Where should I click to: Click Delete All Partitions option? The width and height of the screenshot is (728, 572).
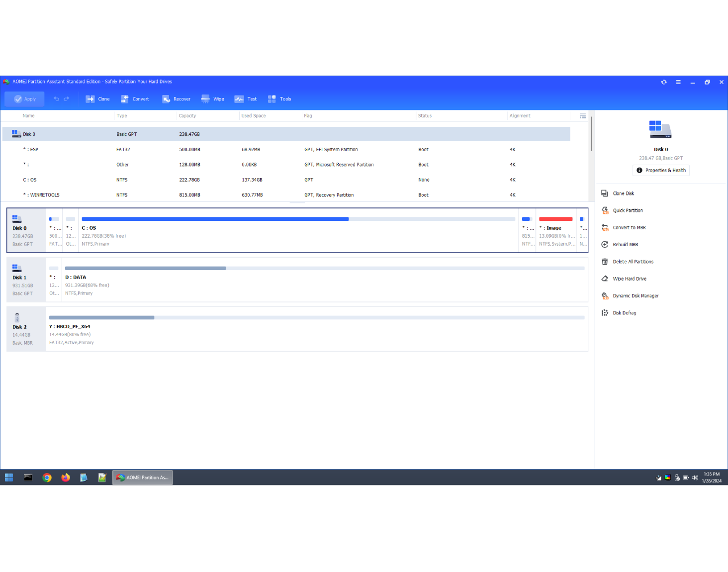pos(633,262)
